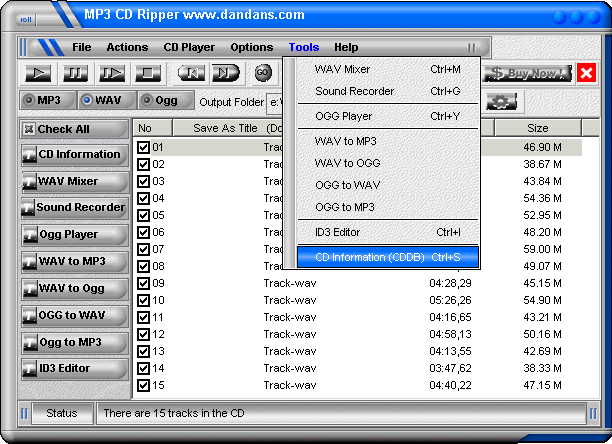
Task: Open the CD Player menu
Action: click(x=189, y=47)
